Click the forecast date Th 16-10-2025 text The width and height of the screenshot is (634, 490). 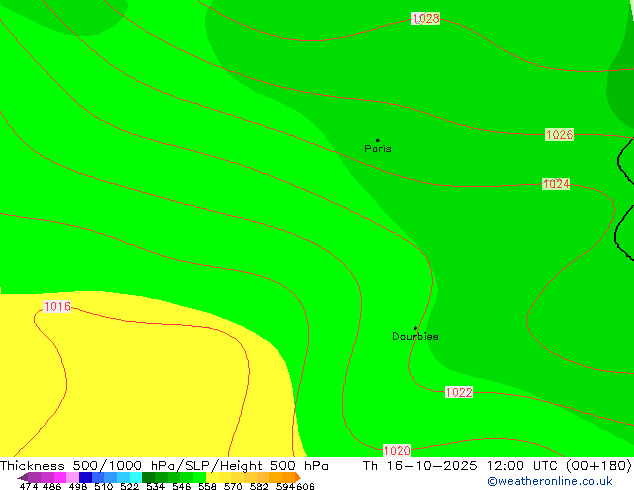[420, 466]
